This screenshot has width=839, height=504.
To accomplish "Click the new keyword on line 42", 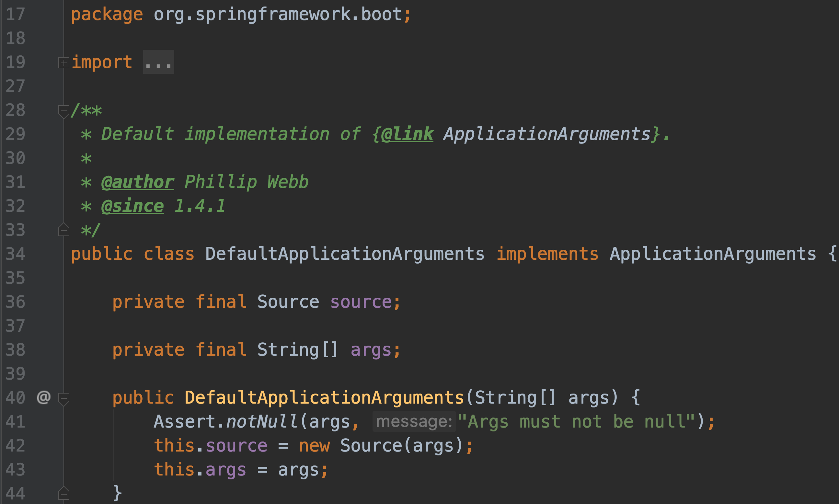I will (314, 446).
